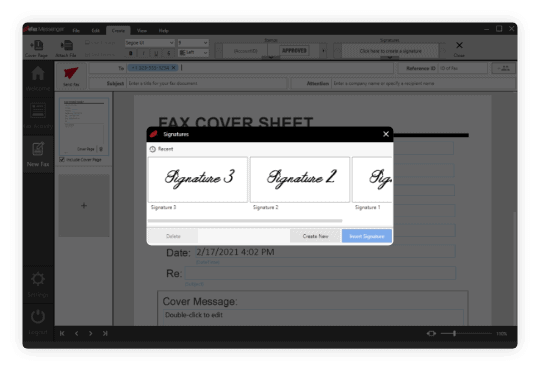The image size is (540, 372).
Task: Click the ribbon Close icon
Action: 459,49
